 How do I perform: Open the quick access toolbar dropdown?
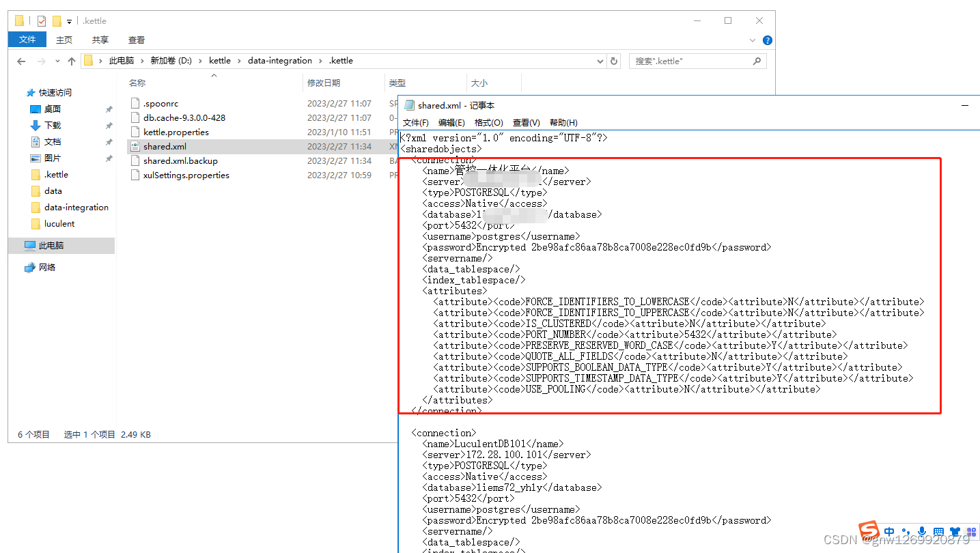[69, 21]
